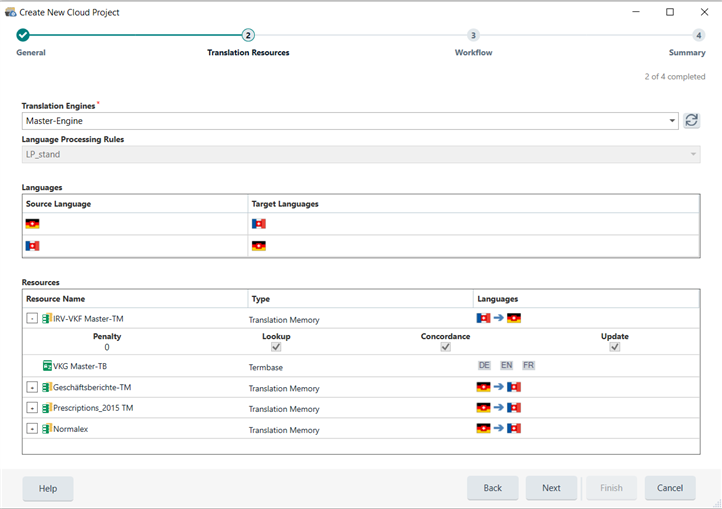Collapse the IRV-VKF Master-TM row
722x509 pixels.
pos(32,318)
